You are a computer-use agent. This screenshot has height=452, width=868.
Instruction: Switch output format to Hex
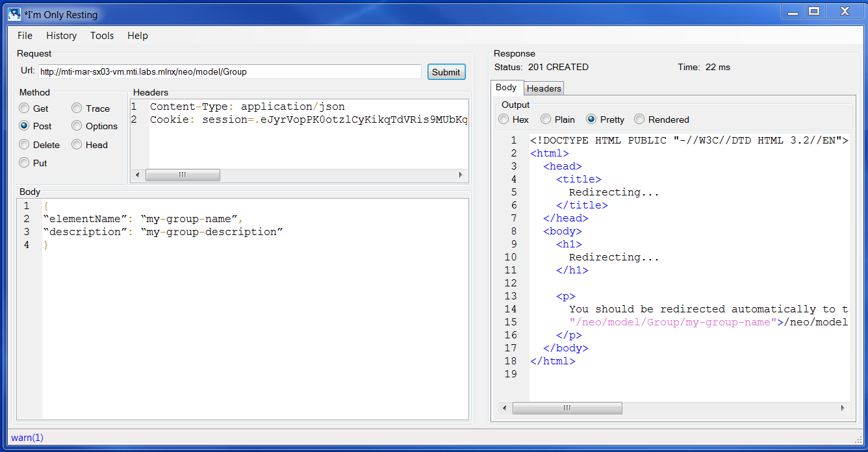point(504,119)
